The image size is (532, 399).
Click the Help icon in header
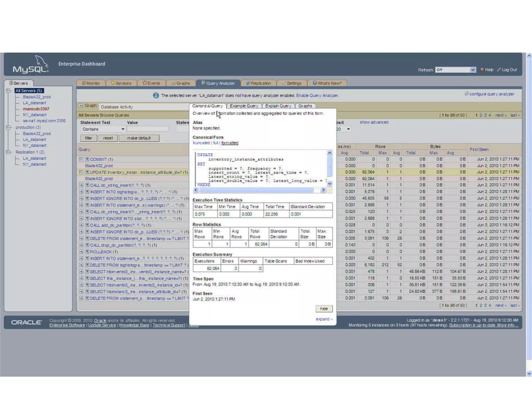(x=482, y=70)
